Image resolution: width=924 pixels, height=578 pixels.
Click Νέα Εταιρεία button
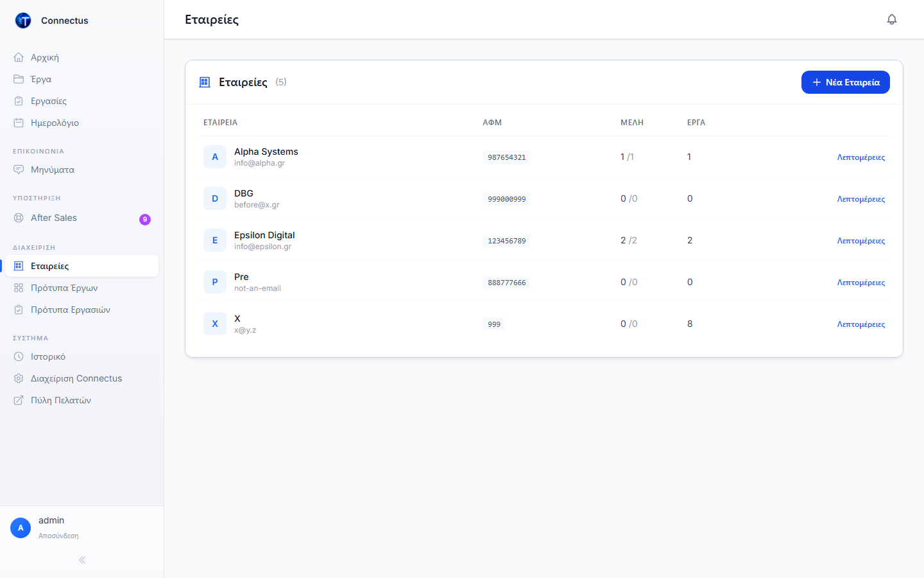[846, 82]
